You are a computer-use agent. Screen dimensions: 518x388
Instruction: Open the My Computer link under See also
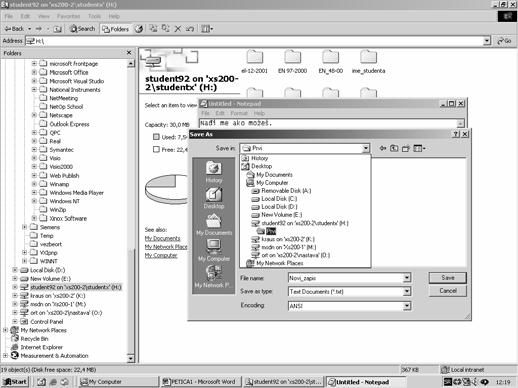[x=161, y=255]
